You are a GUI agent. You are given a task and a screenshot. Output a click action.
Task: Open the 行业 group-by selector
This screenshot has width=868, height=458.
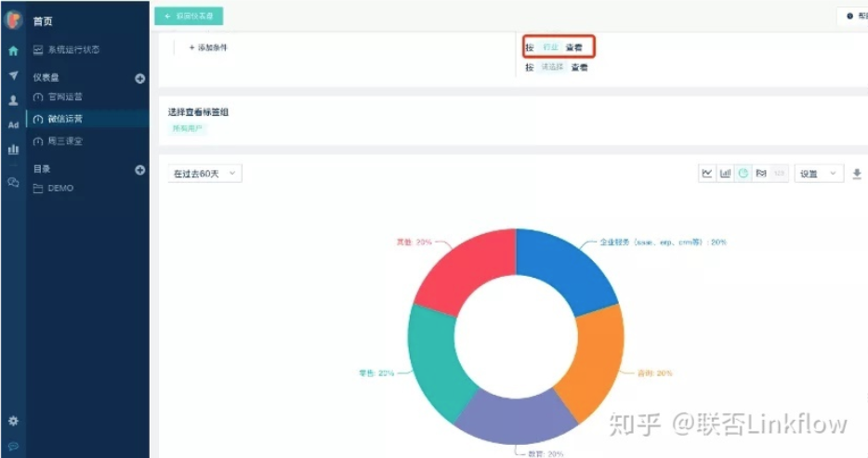(550, 47)
